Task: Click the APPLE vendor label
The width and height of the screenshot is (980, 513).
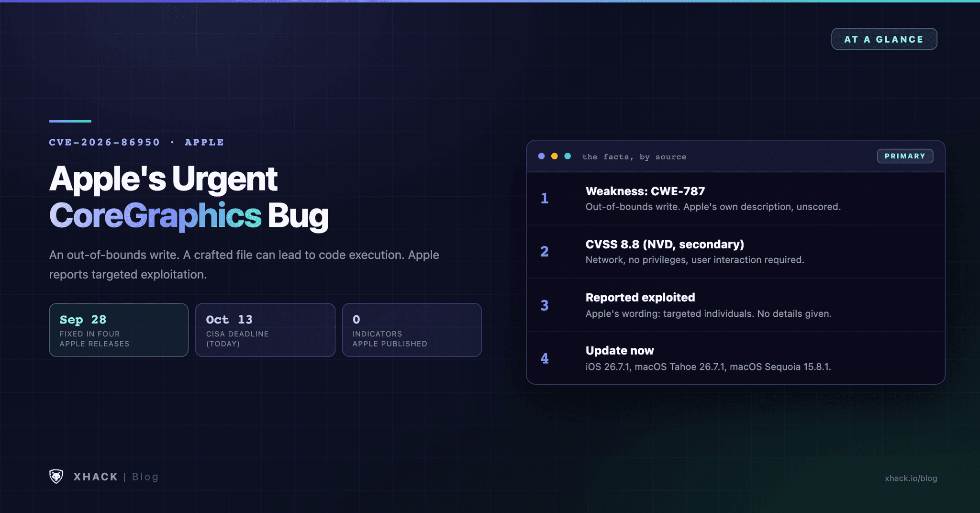Action: 204,142
